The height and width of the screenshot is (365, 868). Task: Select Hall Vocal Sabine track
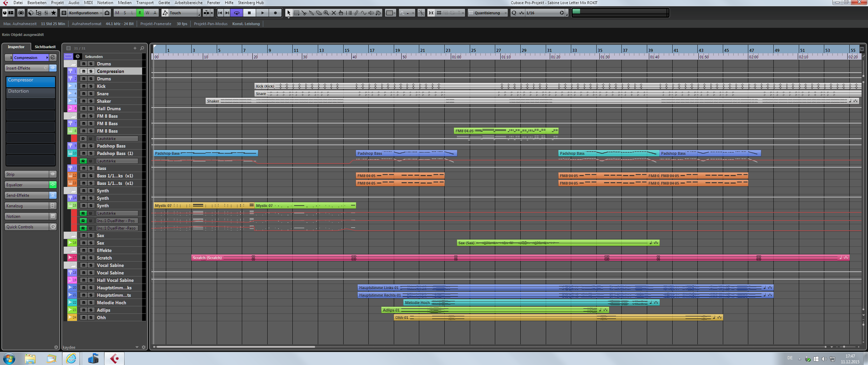(115, 280)
